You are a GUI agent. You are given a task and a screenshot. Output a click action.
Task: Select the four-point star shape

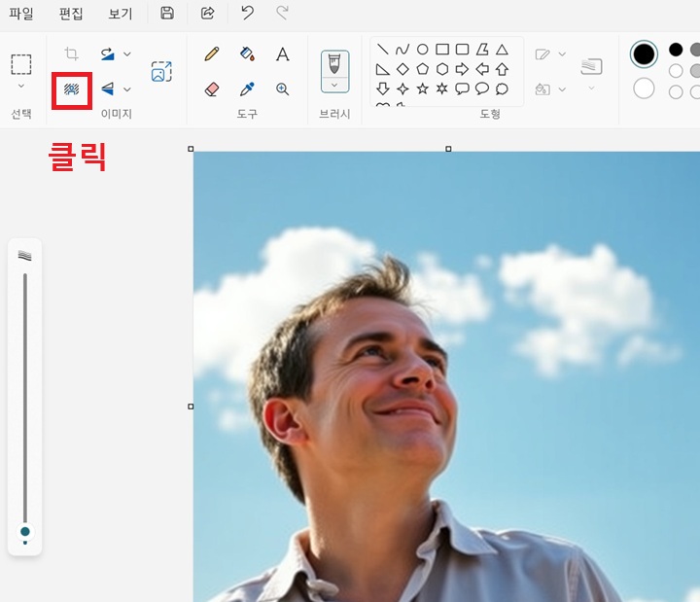[402, 89]
